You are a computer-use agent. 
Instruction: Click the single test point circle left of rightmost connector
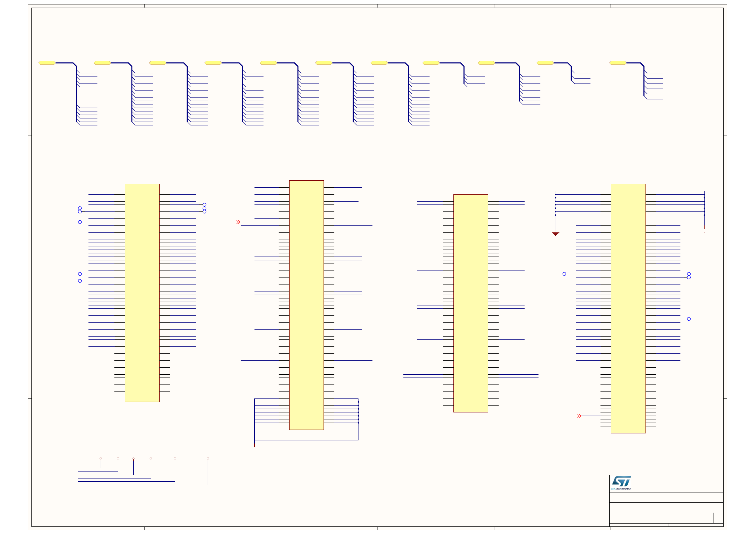[x=564, y=274]
